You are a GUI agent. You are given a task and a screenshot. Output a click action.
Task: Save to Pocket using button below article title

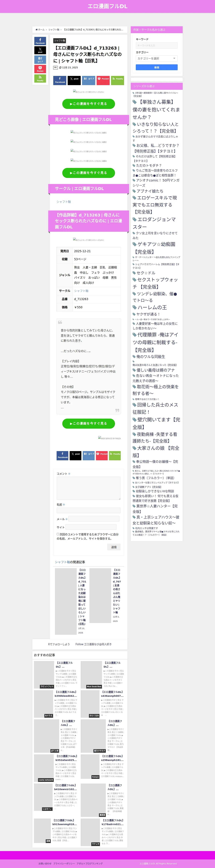tap(103, 80)
